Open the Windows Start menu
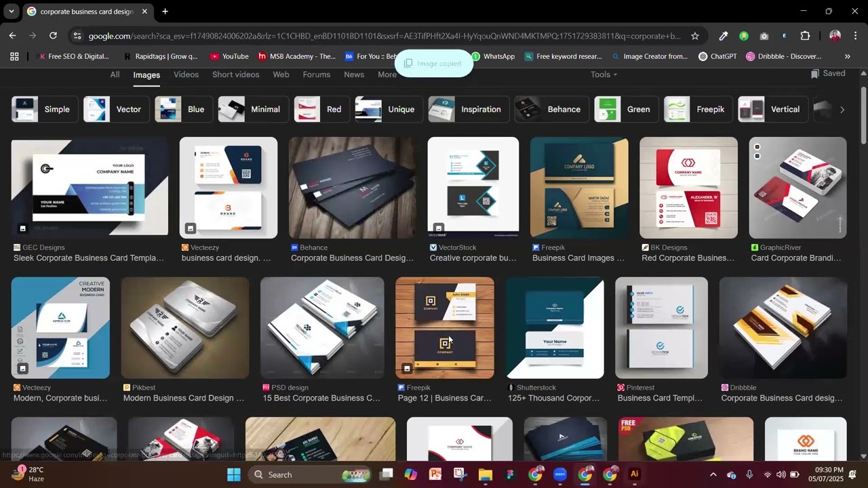Viewport: 868px width, 488px height. pyautogui.click(x=234, y=474)
